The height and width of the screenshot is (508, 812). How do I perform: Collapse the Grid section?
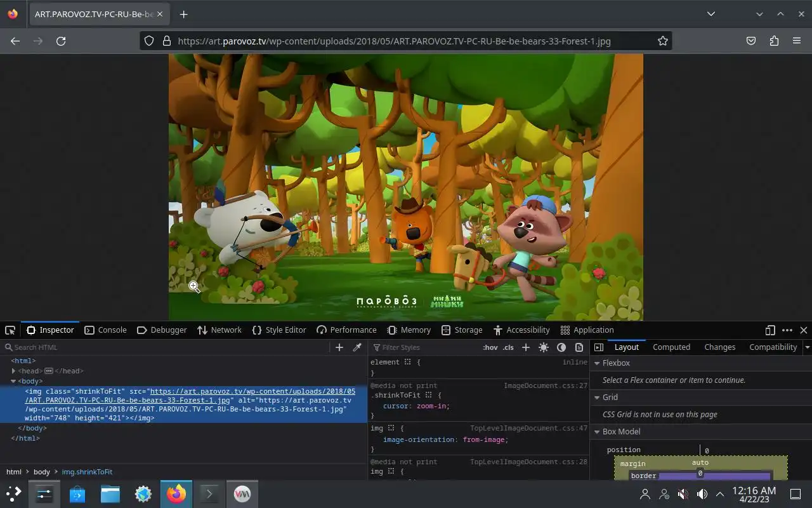pos(596,398)
